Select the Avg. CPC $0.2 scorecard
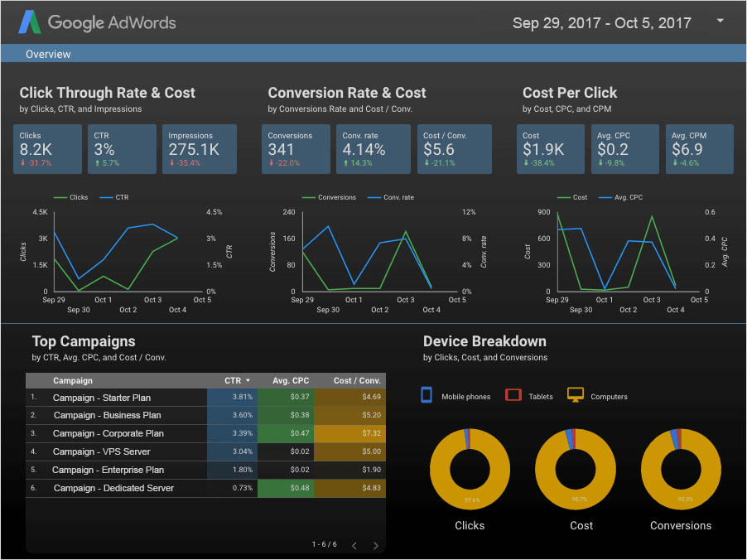 [625, 148]
